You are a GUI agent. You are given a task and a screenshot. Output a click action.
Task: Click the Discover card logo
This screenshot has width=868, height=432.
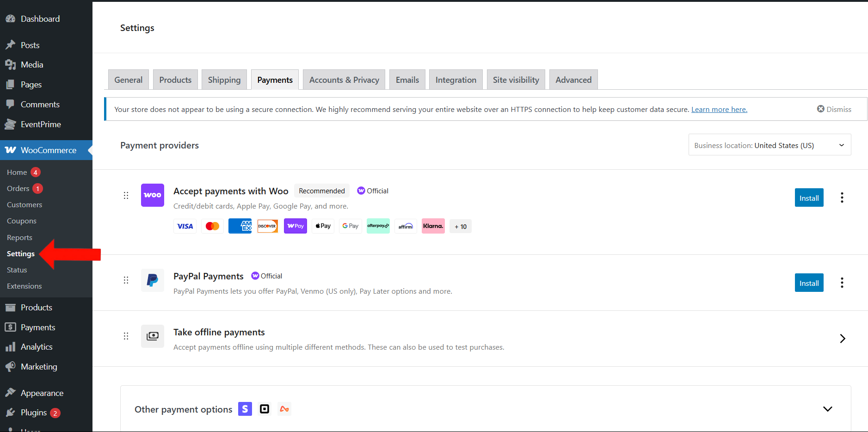267,226
